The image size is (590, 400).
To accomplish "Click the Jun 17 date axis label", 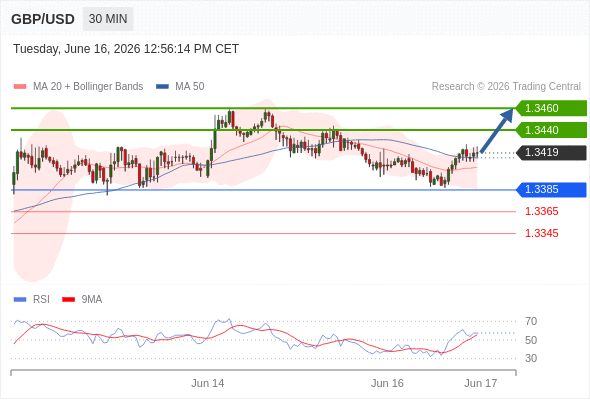I will point(481,383).
